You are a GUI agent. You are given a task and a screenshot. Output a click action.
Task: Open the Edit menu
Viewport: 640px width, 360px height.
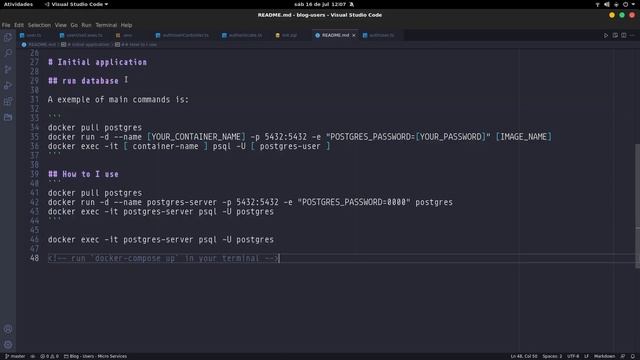tap(19, 25)
